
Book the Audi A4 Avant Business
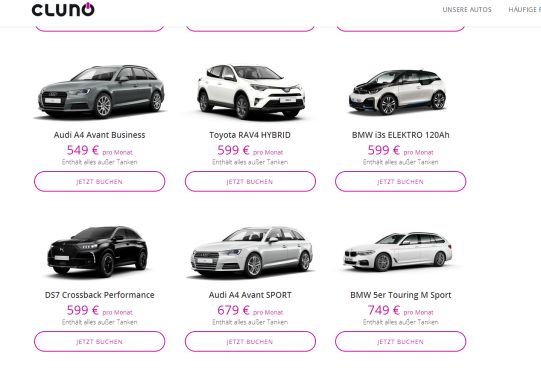point(99,181)
